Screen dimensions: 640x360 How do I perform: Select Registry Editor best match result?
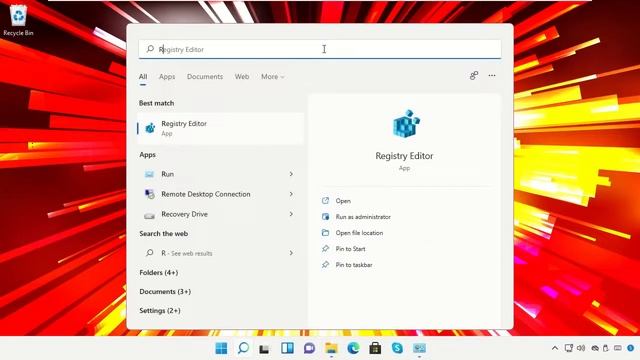220,128
